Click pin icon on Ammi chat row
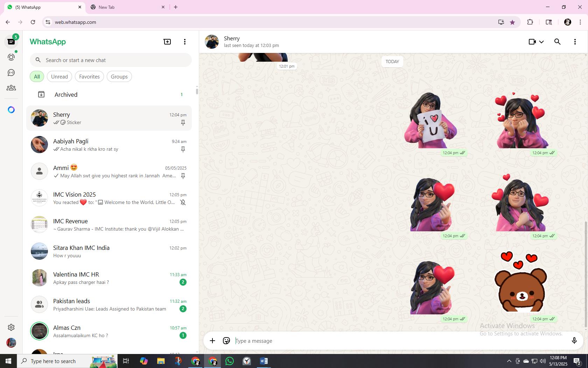 point(183,176)
